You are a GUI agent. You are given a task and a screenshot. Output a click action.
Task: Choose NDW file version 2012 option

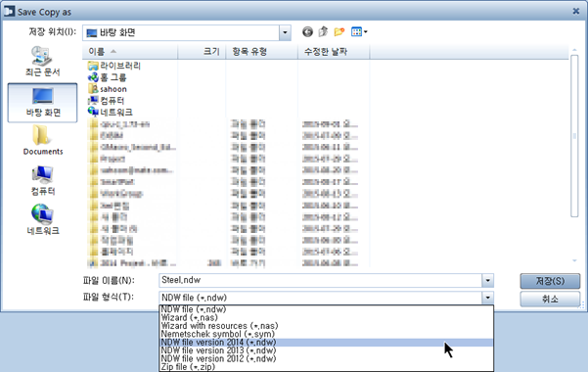point(326,358)
